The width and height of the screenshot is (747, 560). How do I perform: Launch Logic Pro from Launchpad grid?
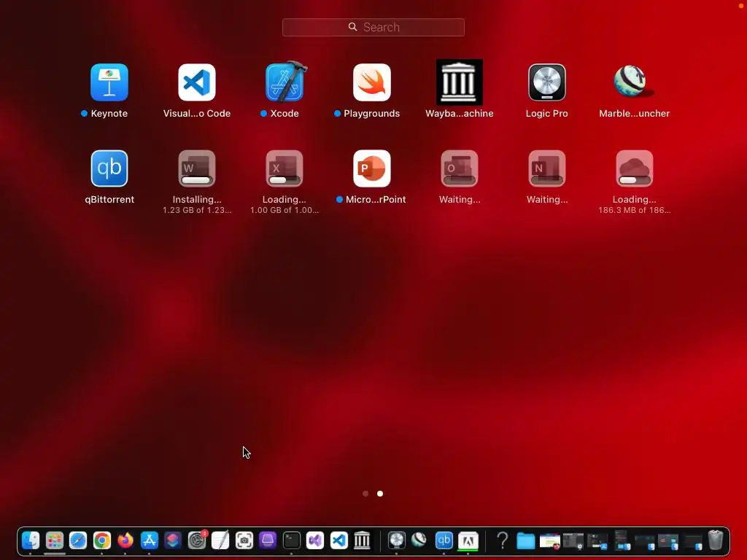click(547, 82)
